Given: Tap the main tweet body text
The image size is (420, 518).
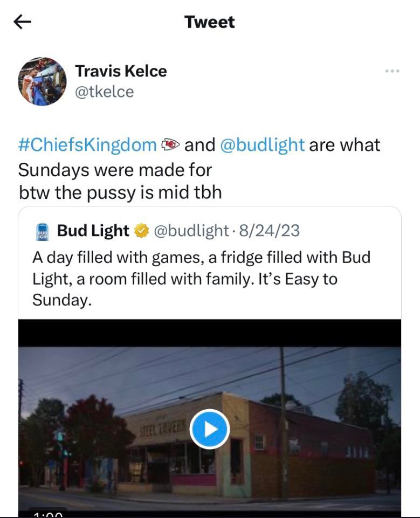Looking at the screenshot, I should coord(199,168).
